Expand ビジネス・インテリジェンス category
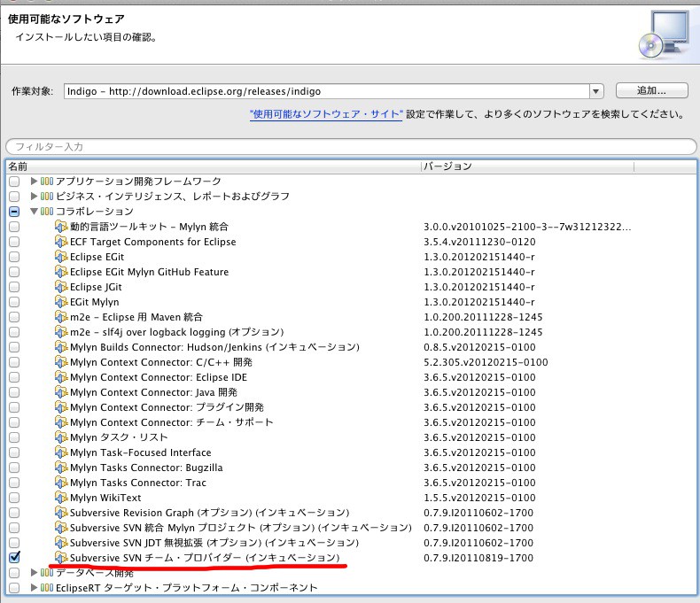Screen dimensions: 700x603 click(x=34, y=197)
